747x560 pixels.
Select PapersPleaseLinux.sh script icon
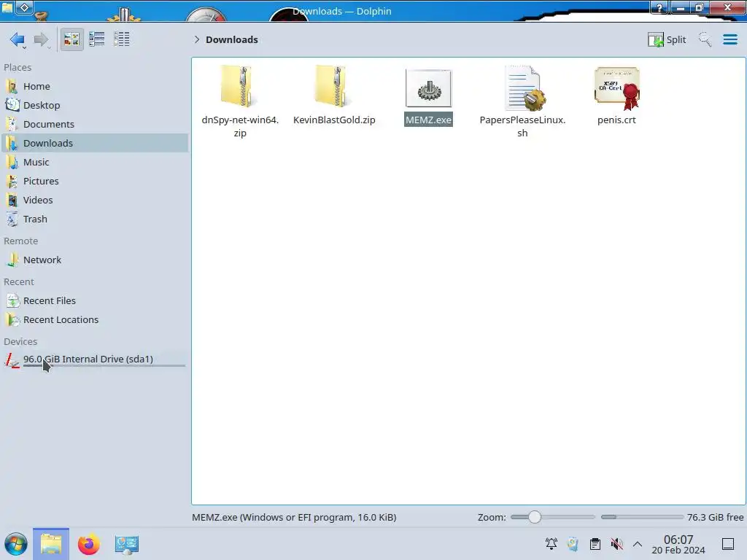point(524,88)
